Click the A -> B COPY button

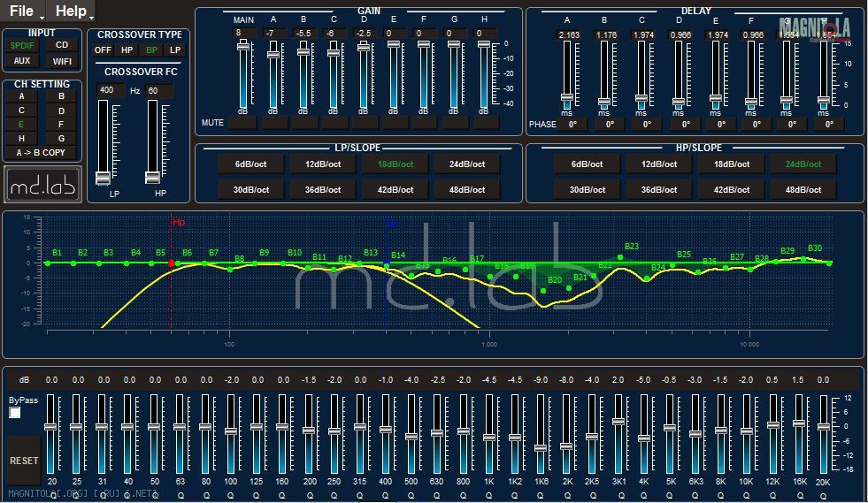coord(41,153)
